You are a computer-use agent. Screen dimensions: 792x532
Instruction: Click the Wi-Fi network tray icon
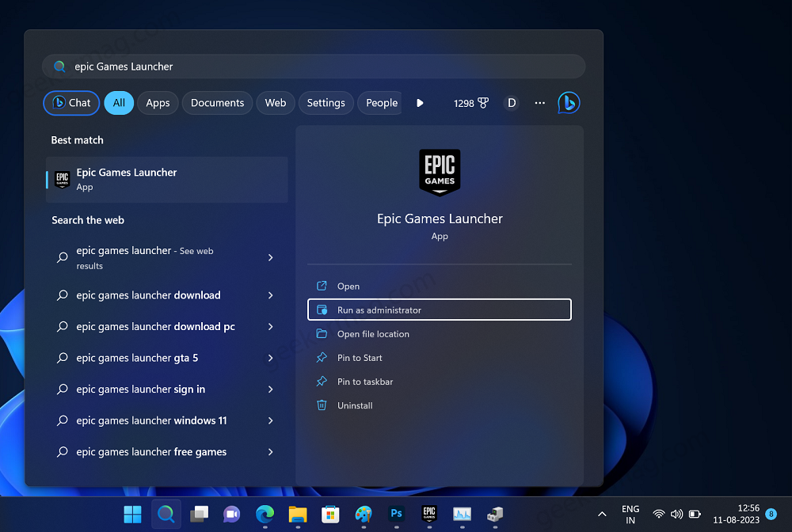pyautogui.click(x=659, y=515)
